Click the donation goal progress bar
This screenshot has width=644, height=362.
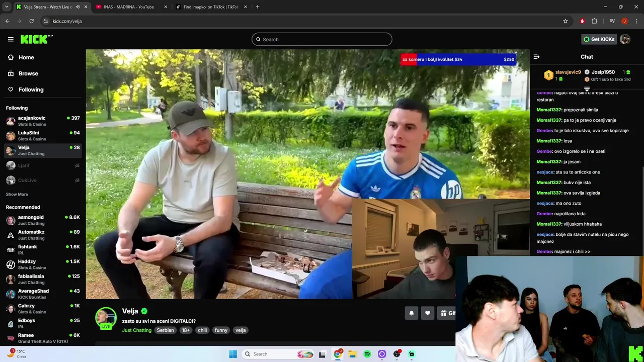pos(458,59)
